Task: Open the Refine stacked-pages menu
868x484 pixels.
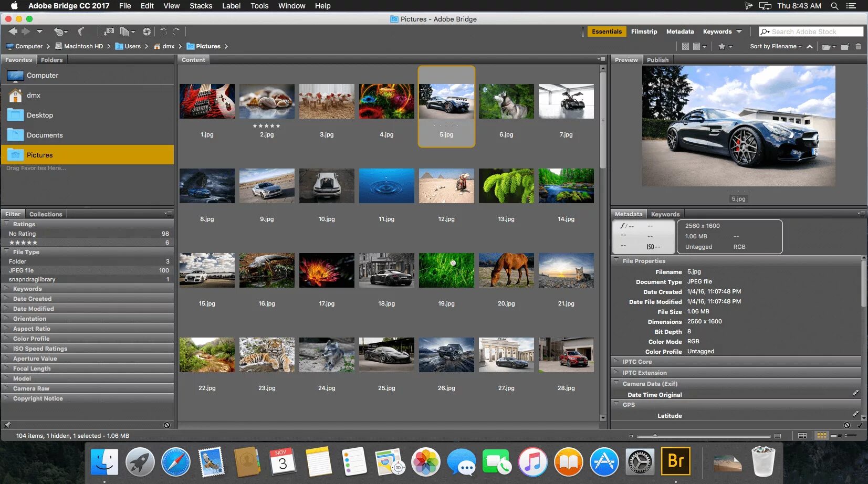Action: pos(127,31)
